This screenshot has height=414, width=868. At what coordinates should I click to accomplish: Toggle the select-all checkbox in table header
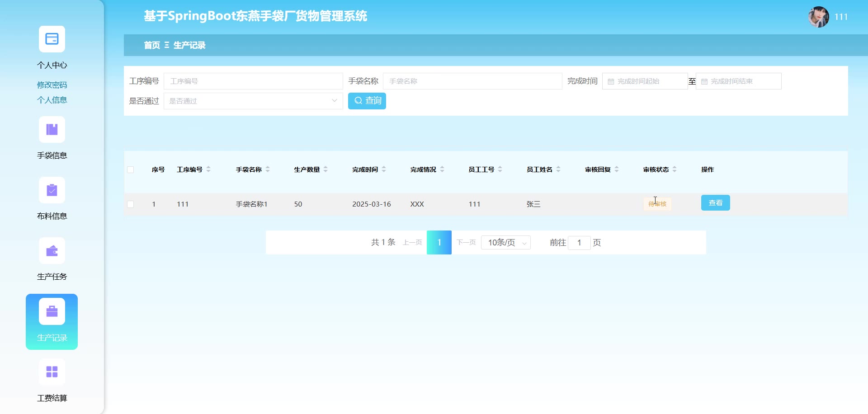131,170
